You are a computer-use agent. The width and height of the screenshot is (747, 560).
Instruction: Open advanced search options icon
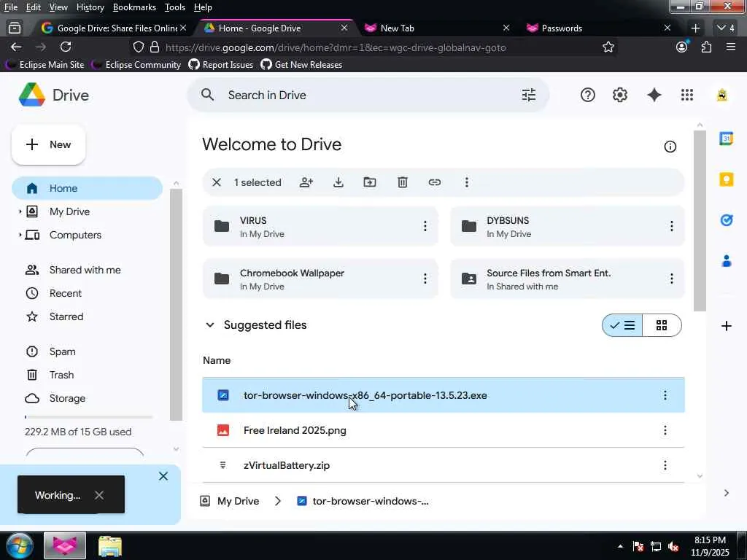pyautogui.click(x=529, y=96)
